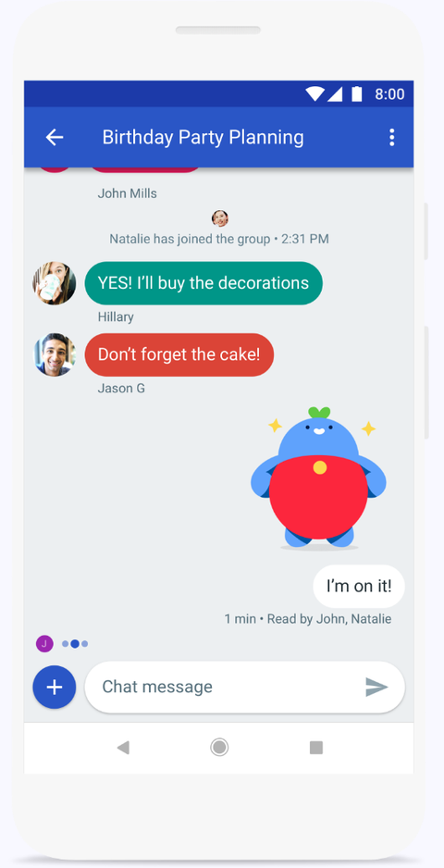Tap Android recents square button
This screenshot has height=868, width=444.
coord(316,748)
